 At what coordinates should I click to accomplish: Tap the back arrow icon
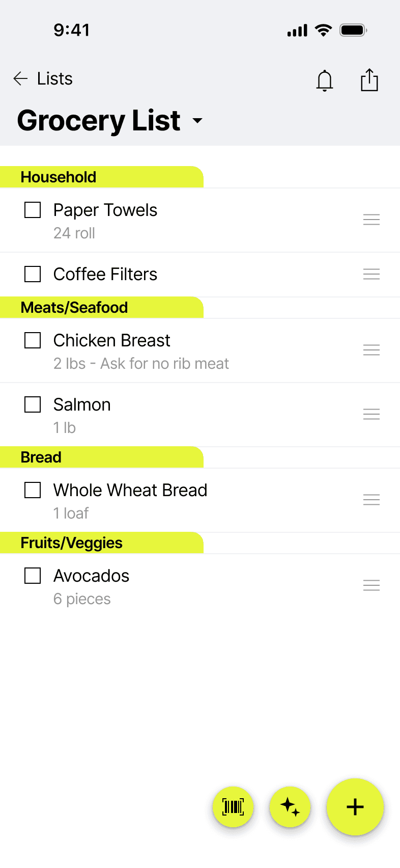tap(20, 78)
